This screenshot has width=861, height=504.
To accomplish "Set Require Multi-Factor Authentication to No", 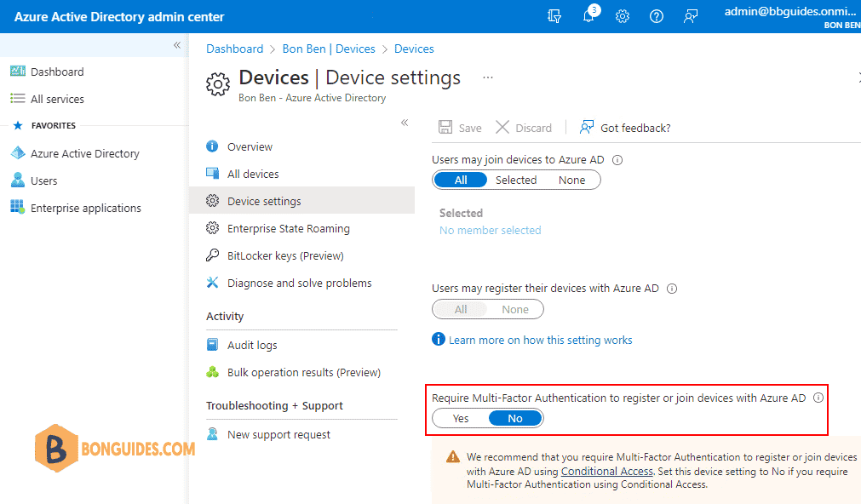I will tap(515, 418).
